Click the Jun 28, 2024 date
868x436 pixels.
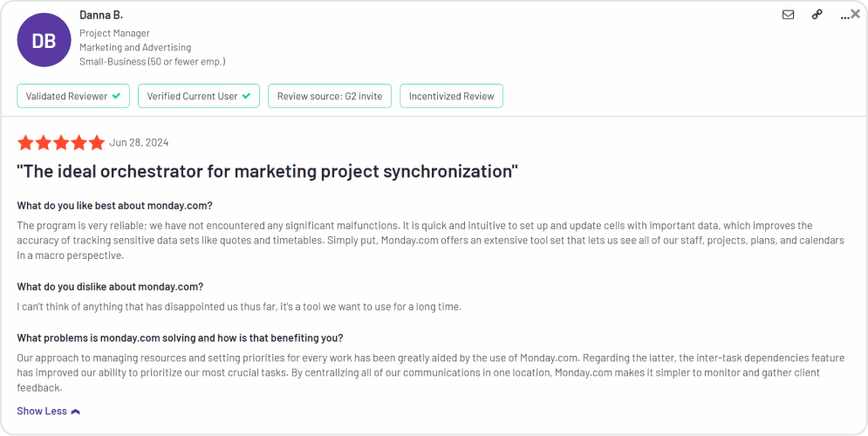tap(139, 143)
